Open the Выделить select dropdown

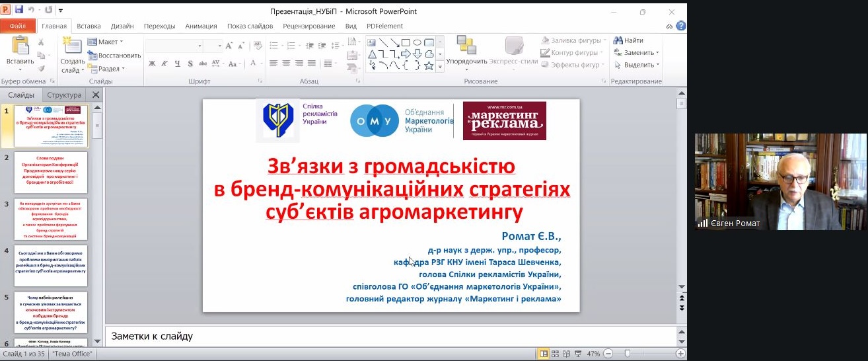coord(636,65)
